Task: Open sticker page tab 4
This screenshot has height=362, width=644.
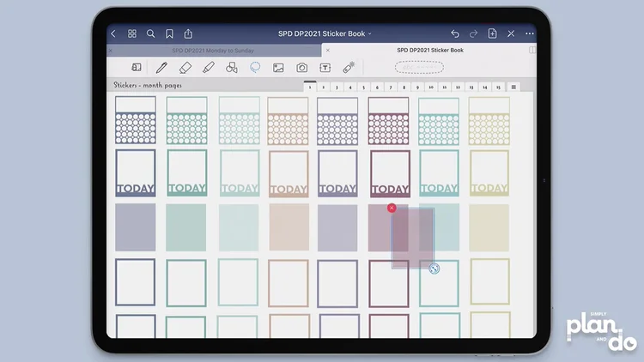Action: 350,87
